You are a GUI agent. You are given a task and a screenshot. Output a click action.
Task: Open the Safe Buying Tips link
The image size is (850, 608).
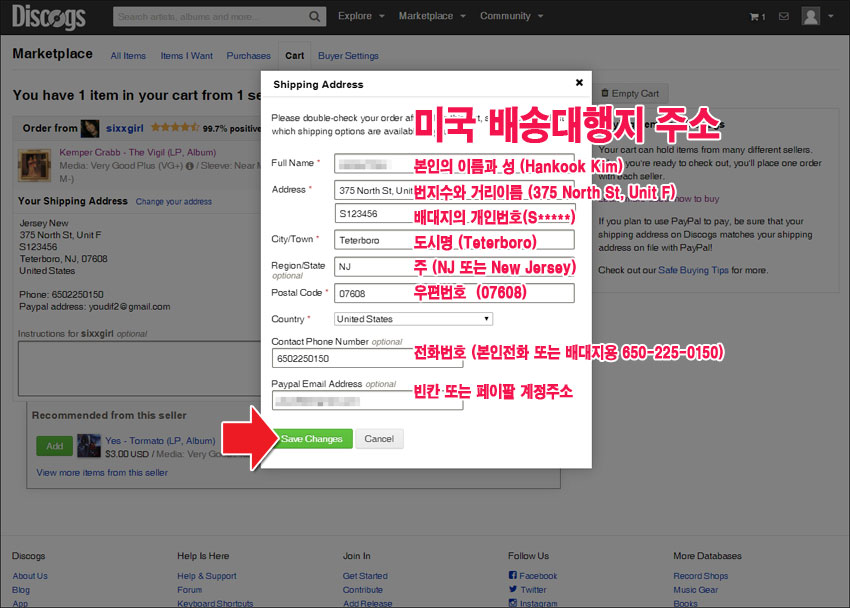(x=693, y=270)
